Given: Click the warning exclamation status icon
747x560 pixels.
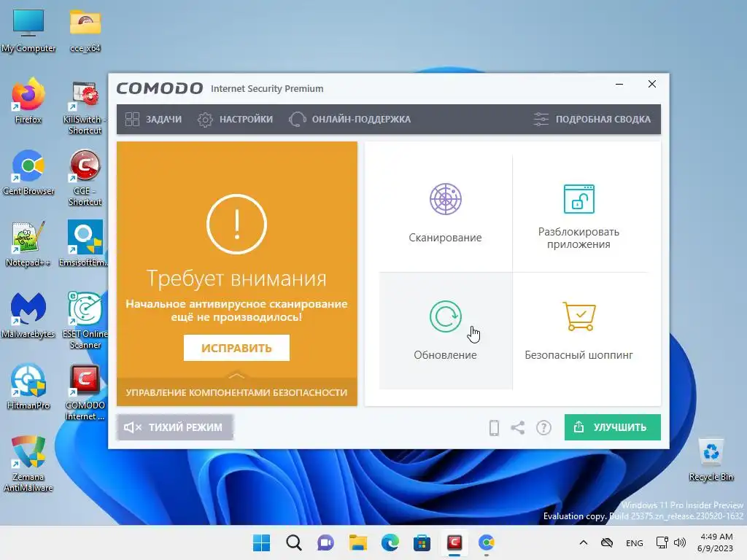Looking at the screenshot, I should click(x=237, y=224).
